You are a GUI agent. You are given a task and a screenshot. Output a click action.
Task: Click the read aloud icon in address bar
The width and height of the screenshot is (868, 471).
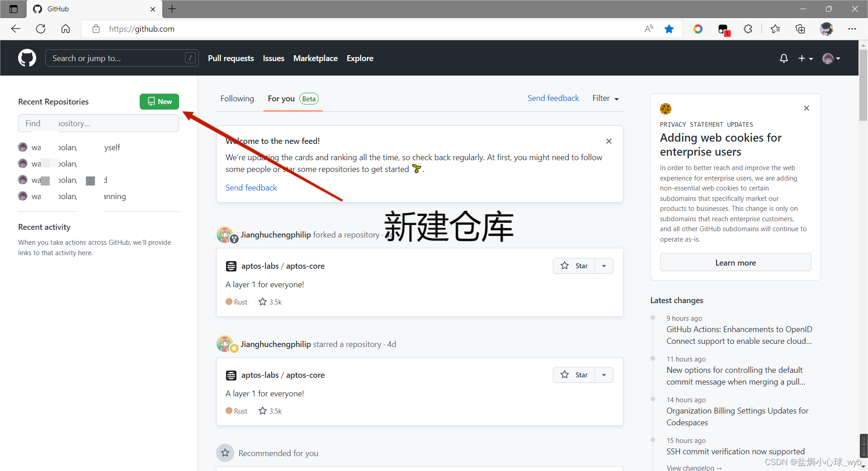pyautogui.click(x=649, y=29)
